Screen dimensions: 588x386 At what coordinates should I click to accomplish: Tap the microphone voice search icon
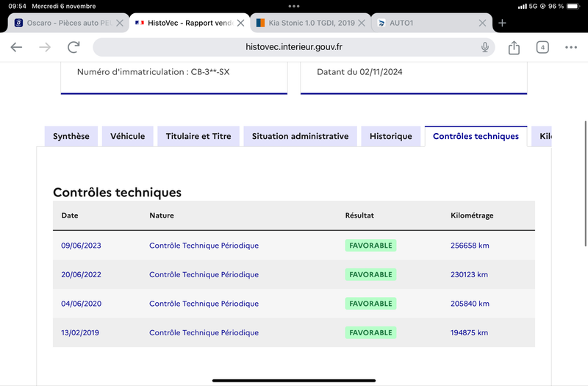coord(485,47)
